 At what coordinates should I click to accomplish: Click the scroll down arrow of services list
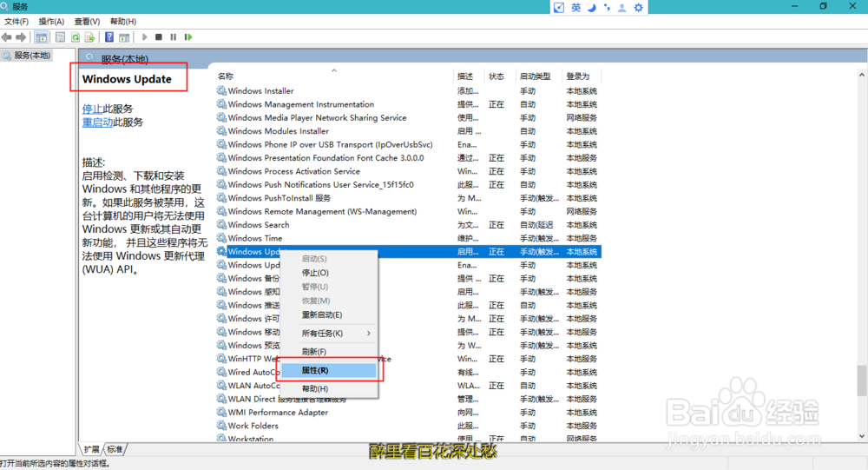point(862,436)
